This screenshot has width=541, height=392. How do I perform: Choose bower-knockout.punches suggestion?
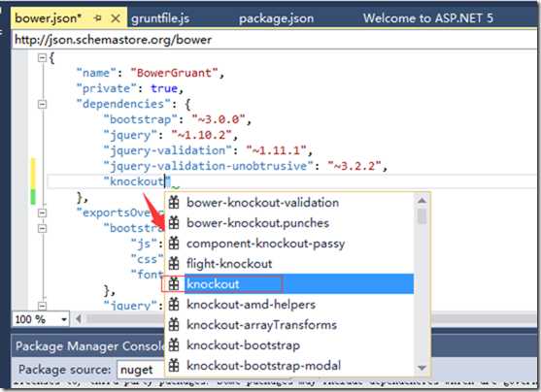tap(257, 223)
